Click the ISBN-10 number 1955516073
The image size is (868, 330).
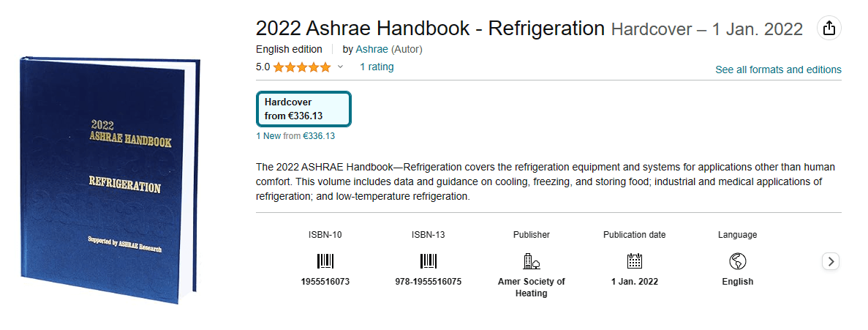coord(325,282)
